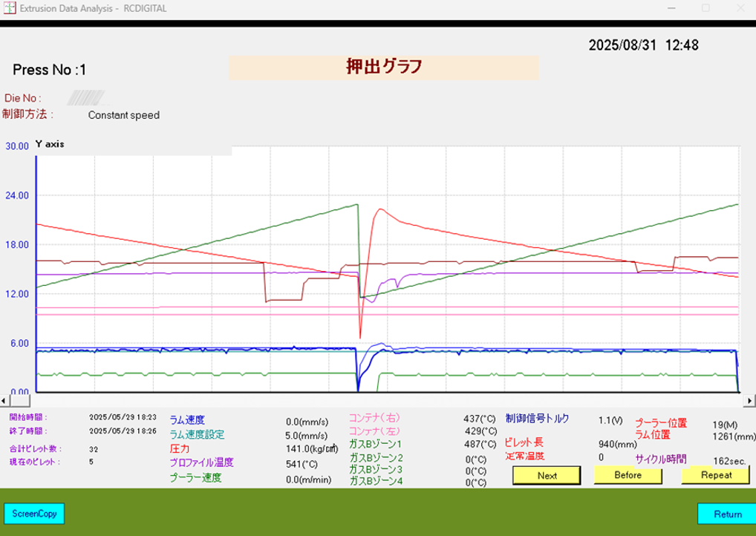Click the Extrusion Data Analysis title bar icon

pyautogui.click(x=10, y=8)
